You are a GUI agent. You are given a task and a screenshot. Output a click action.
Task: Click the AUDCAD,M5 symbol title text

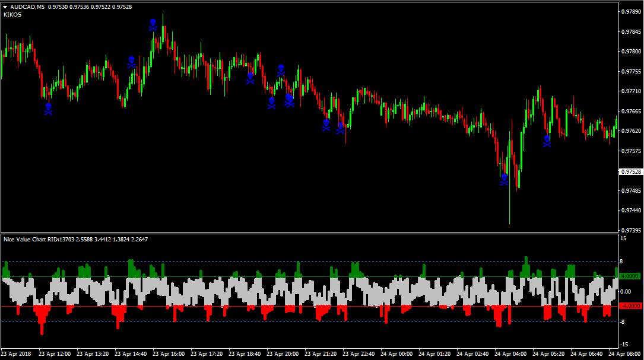(x=27, y=7)
